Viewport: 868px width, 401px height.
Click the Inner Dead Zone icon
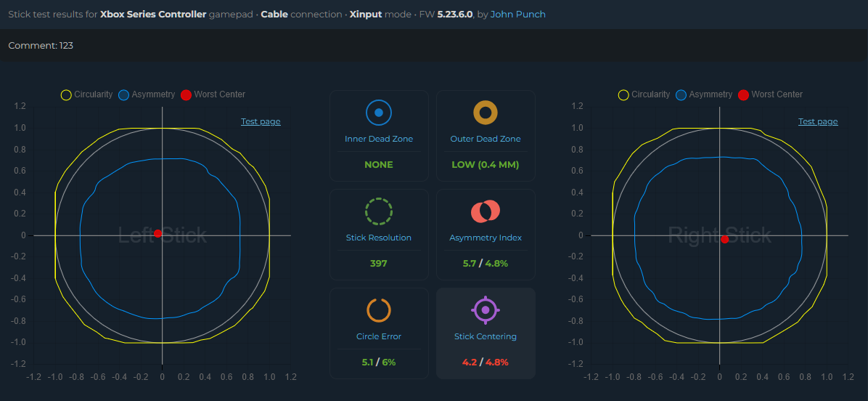tap(379, 113)
